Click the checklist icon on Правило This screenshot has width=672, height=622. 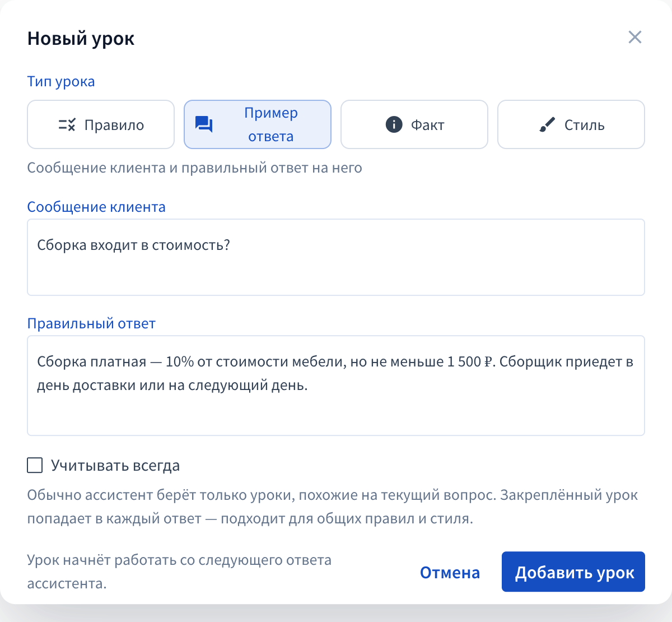[x=67, y=125]
